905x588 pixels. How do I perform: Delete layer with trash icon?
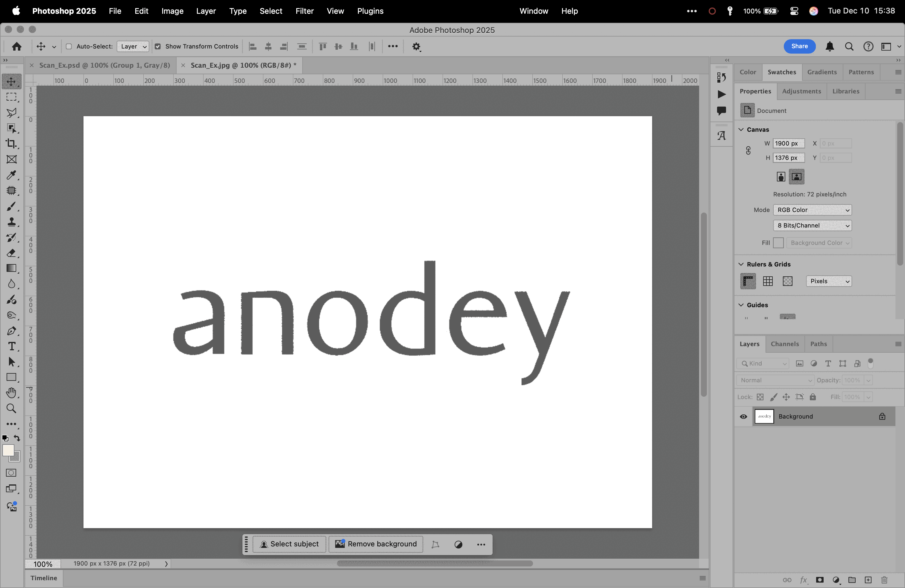click(884, 580)
